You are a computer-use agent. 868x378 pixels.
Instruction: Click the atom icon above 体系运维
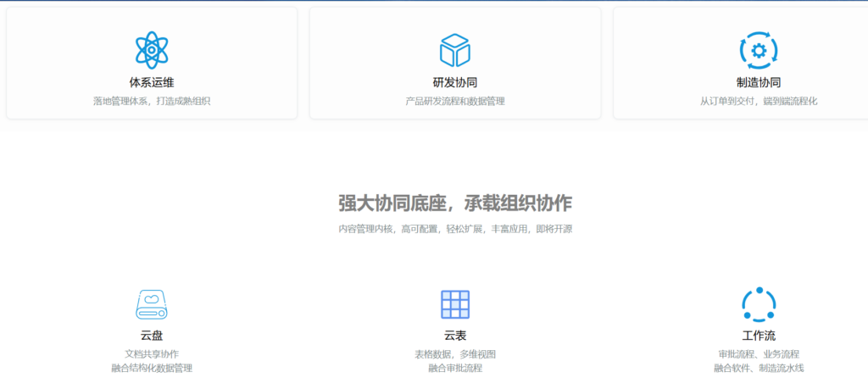point(152,50)
